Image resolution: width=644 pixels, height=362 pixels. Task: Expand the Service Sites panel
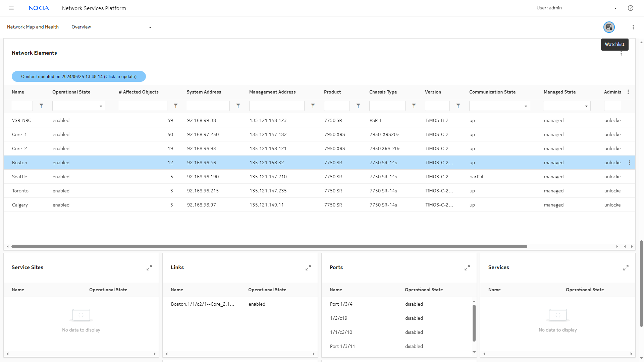[x=149, y=268]
